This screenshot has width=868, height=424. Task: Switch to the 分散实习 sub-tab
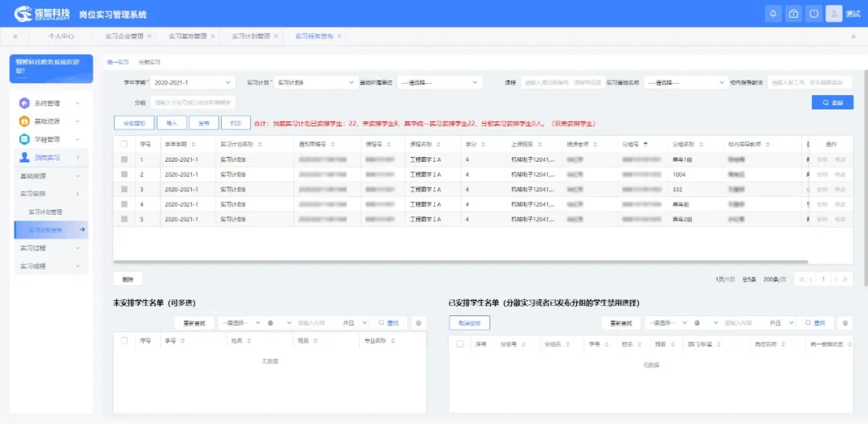click(149, 62)
